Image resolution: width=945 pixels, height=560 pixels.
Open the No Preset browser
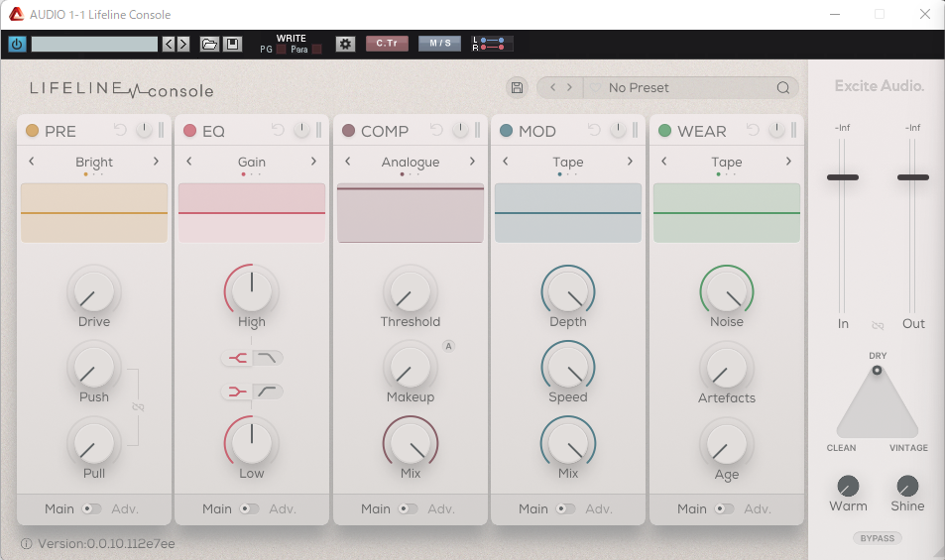639,88
